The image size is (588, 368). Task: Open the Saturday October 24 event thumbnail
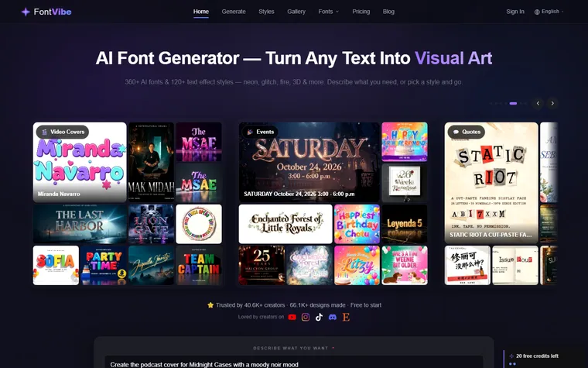pos(309,162)
